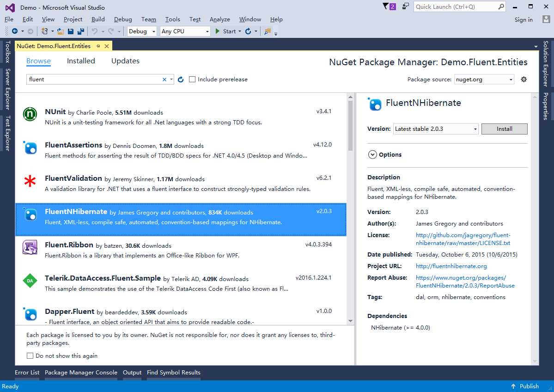Open the Toolbox side panel
This screenshot has height=392, width=554.
pyautogui.click(x=7, y=52)
